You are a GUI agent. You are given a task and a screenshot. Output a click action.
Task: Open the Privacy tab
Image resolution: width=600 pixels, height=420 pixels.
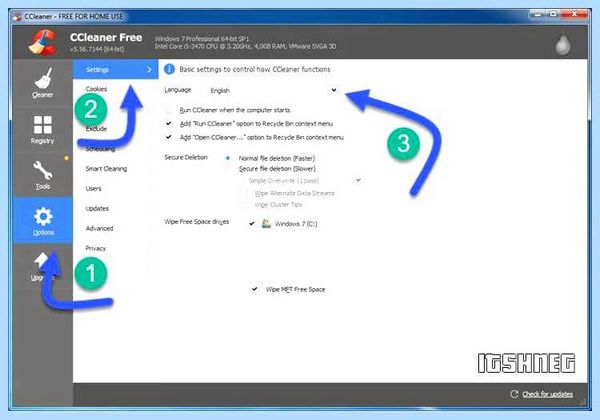(96, 248)
